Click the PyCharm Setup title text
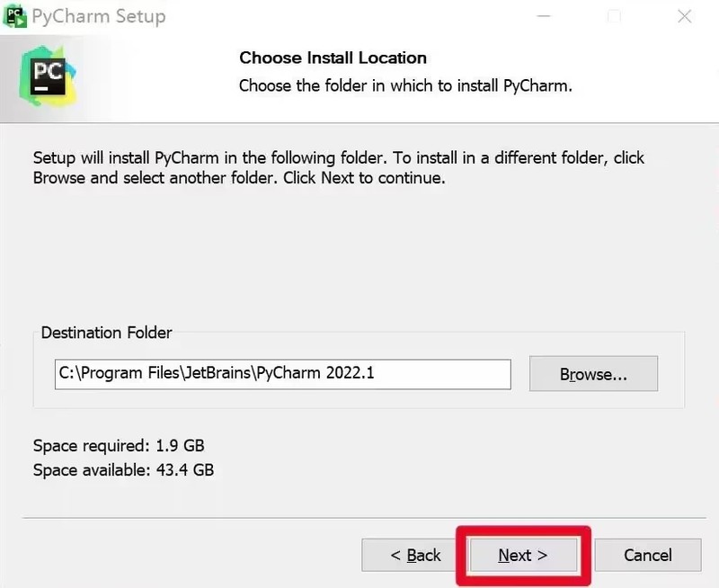Image resolution: width=719 pixels, height=588 pixels. click(99, 16)
